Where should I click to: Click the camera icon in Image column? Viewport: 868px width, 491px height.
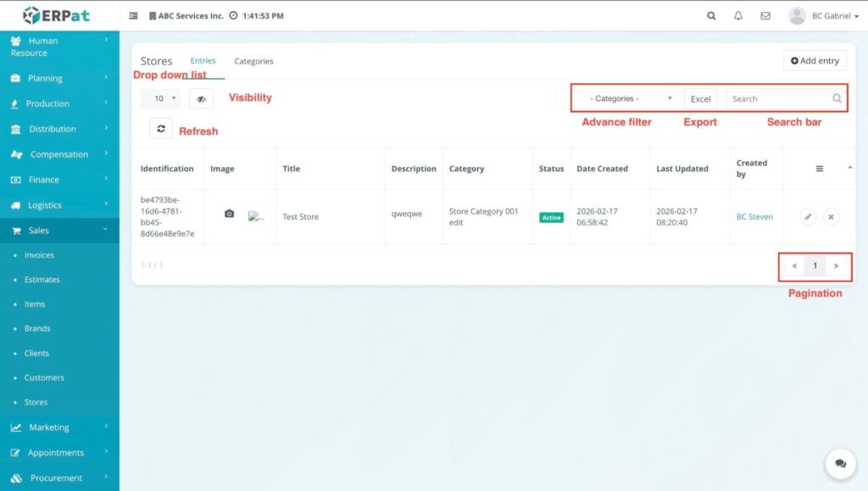pos(229,215)
